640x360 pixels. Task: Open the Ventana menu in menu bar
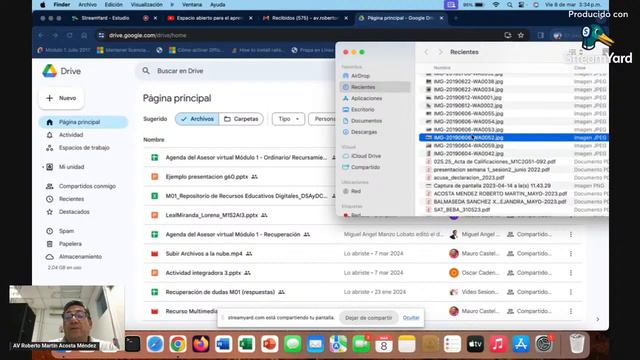[192, 5]
